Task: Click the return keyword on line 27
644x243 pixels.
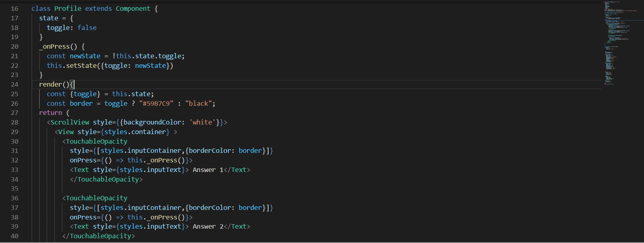Action: [x=51, y=113]
